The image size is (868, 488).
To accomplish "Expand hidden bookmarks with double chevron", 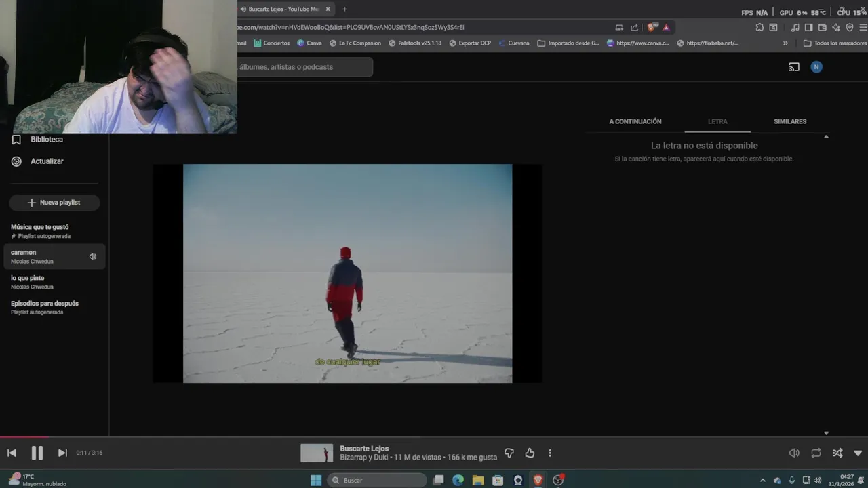I will click(x=785, y=43).
